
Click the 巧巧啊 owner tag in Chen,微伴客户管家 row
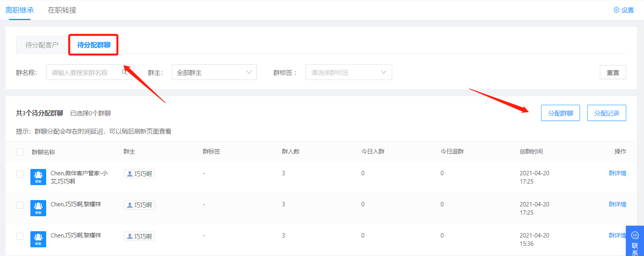click(x=139, y=174)
